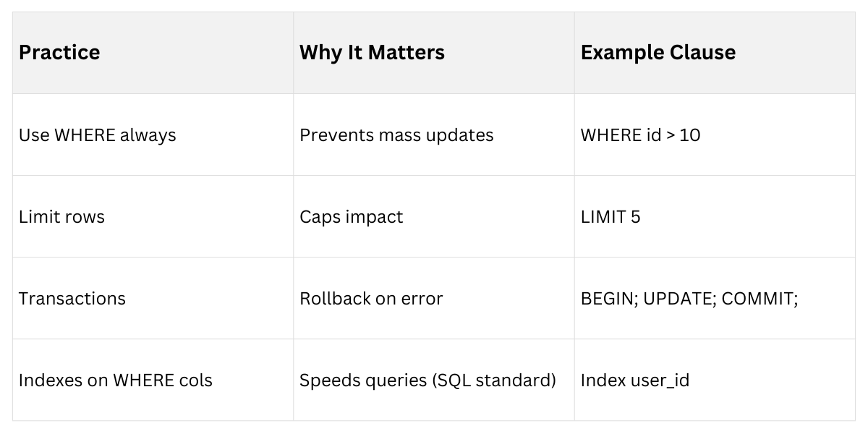Select the "Caps impact" cell
868x434 pixels.
(351, 217)
